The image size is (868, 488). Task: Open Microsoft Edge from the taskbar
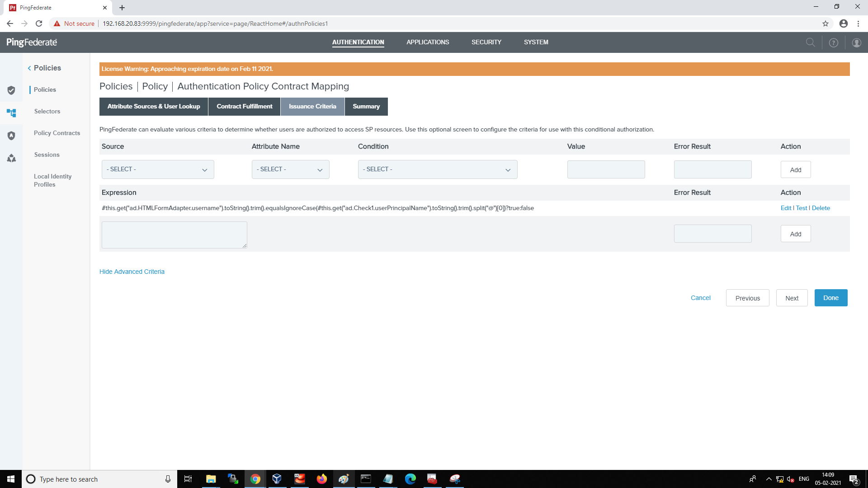click(x=410, y=479)
